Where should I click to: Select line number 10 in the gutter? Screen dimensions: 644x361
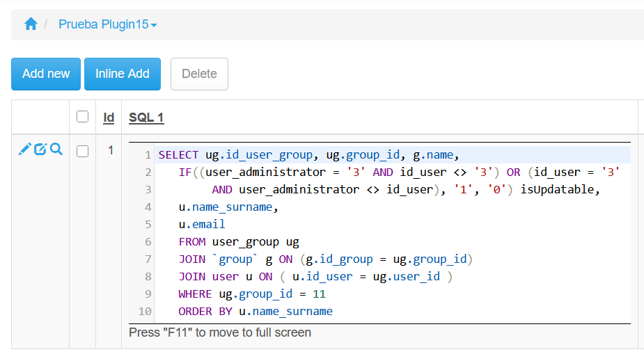point(145,312)
